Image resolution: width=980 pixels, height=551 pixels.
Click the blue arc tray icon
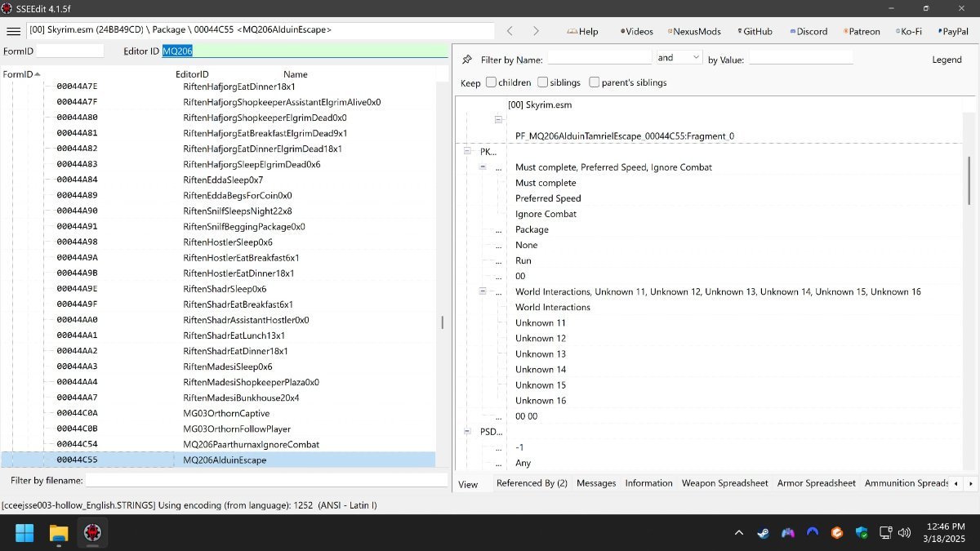[812, 533]
